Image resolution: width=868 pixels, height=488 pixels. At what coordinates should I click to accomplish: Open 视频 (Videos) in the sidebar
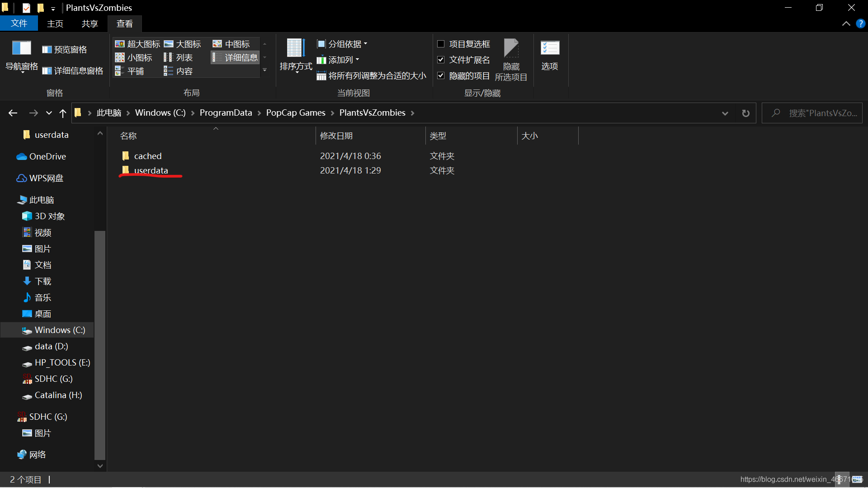tap(43, 232)
